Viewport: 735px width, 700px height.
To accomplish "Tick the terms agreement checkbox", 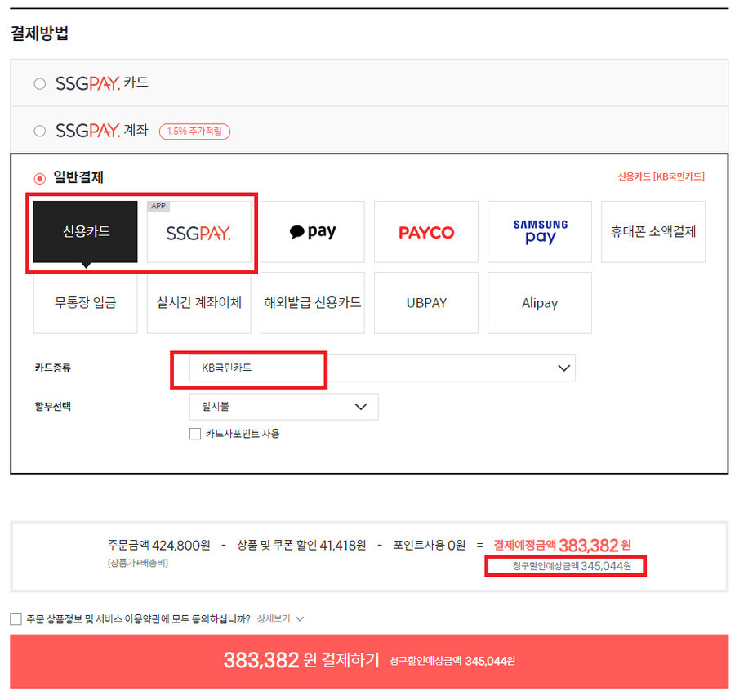I will point(16,619).
